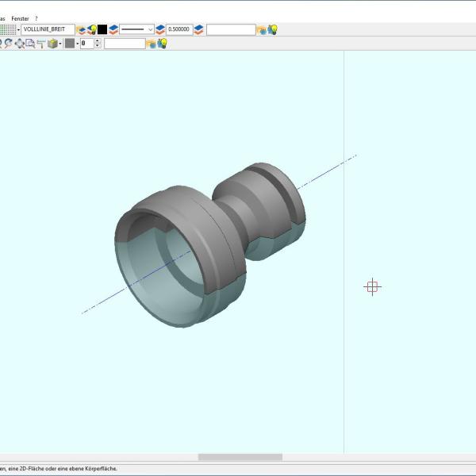The height and width of the screenshot is (476, 476).
Task: Click the dotted grid pattern icon
Action: pos(8,30)
